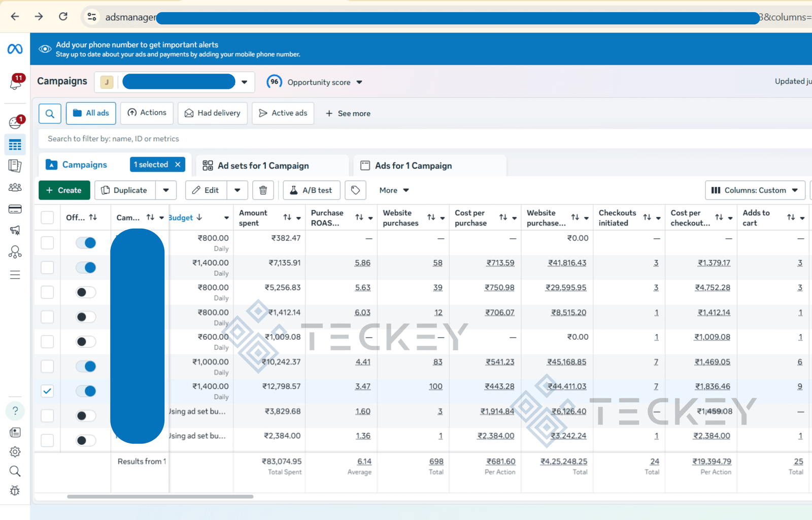Uncheck the selected campaign row checkbox
This screenshot has width=812, height=520.
tap(47, 391)
